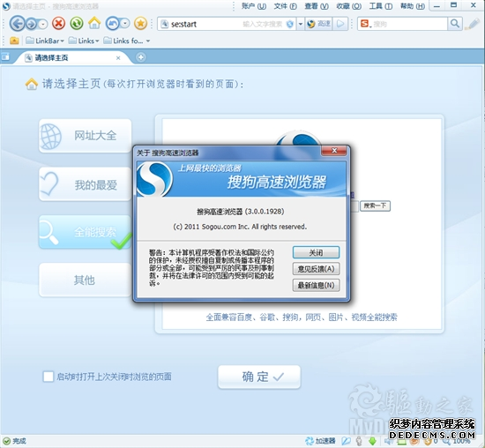Screen dimensions: 485x448
Task: Click the 完成 status text
Action: pyautogui.click(x=19, y=441)
